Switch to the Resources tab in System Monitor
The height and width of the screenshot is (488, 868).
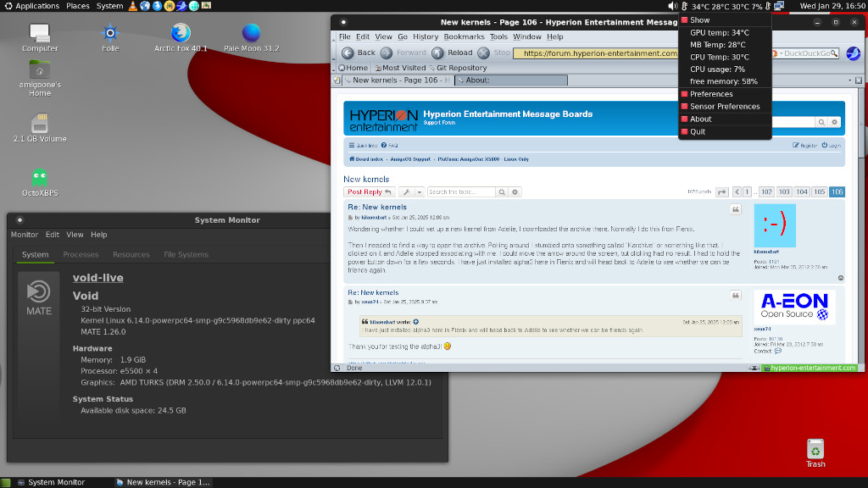tap(131, 254)
